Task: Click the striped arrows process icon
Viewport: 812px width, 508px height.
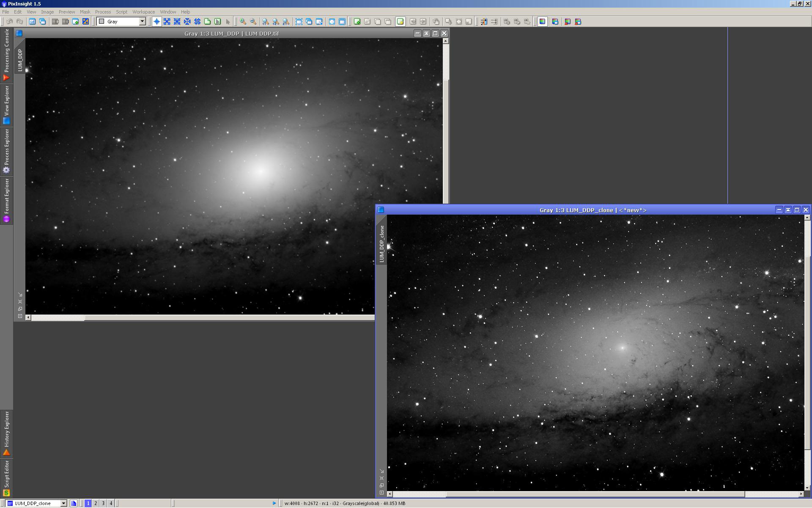Action: [x=483, y=22]
